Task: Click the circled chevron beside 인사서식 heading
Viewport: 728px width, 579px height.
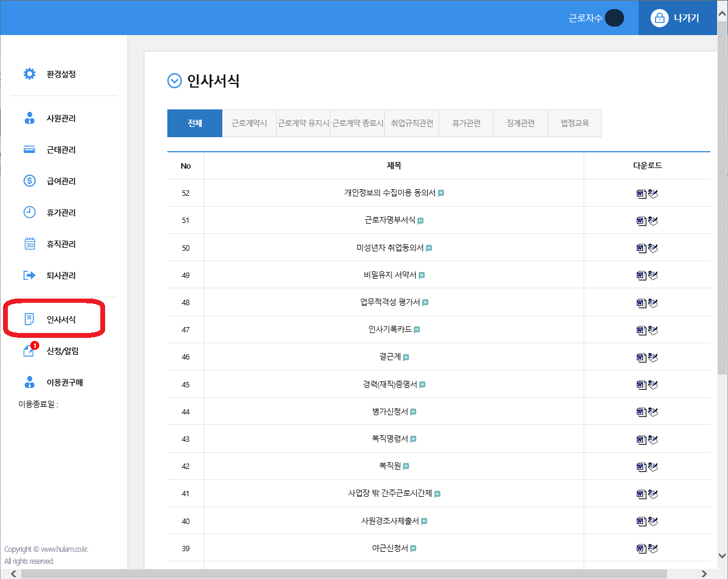Action: [x=175, y=81]
